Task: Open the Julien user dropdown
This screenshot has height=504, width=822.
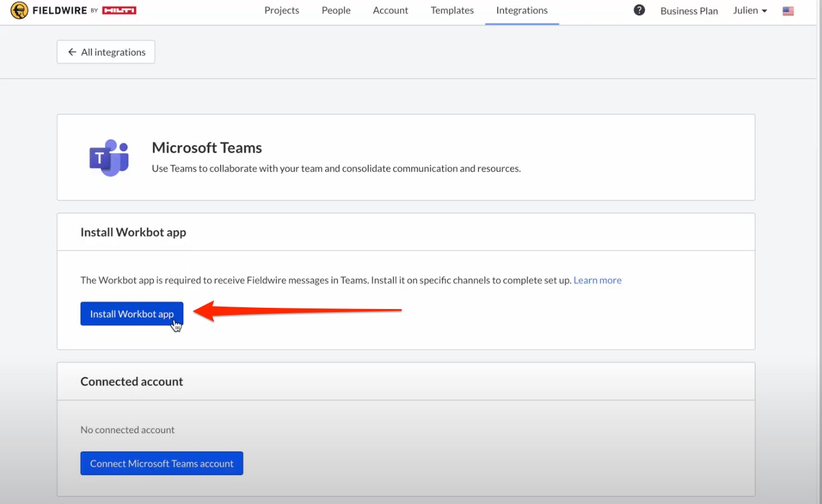Action: [750, 10]
